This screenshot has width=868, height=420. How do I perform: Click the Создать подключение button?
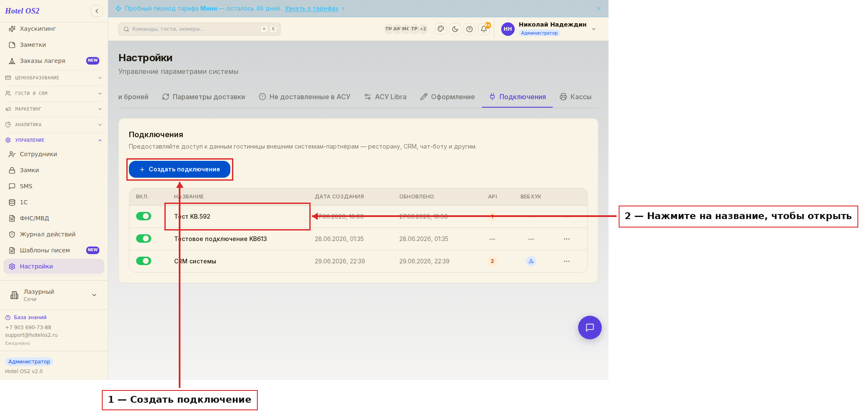coord(180,169)
